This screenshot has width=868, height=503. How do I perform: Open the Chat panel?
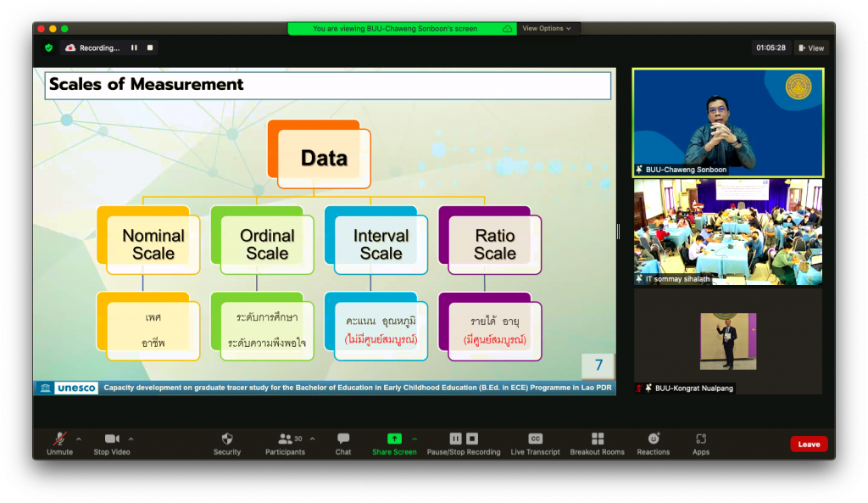pos(342,439)
